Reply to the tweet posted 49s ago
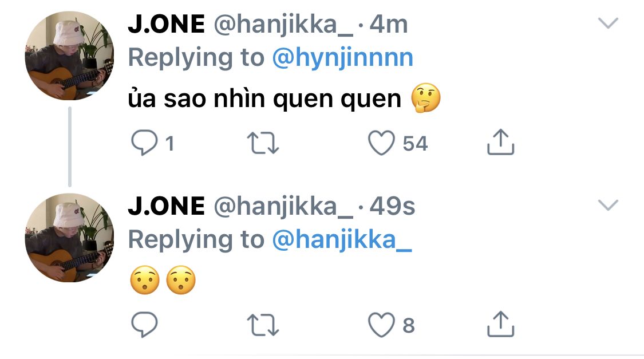 coord(144,325)
